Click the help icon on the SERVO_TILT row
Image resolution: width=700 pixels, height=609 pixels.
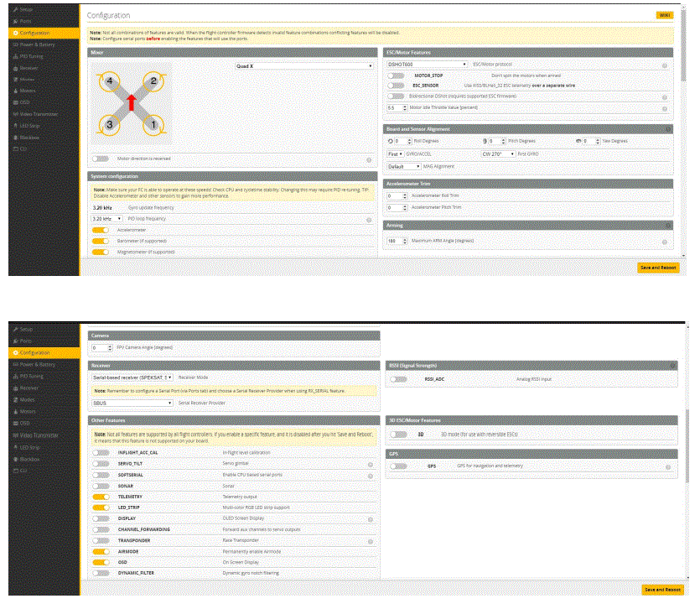[370, 465]
